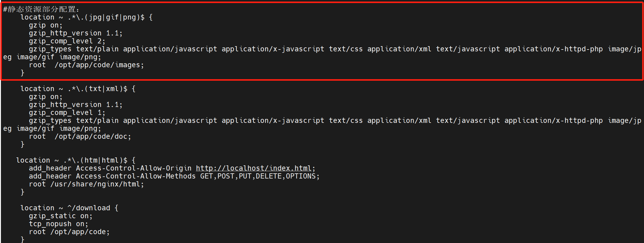
Task: Click the localhost index.html URL link
Action: [253, 168]
